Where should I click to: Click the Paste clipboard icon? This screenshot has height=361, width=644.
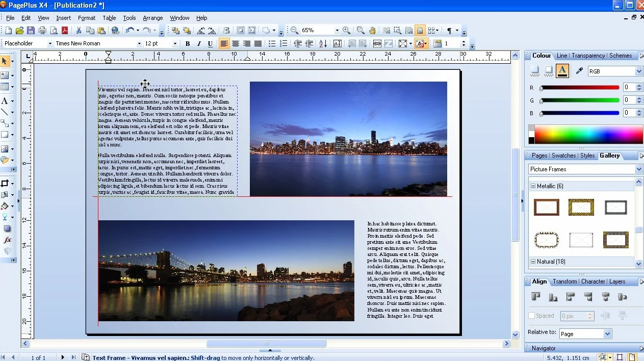(x=102, y=31)
